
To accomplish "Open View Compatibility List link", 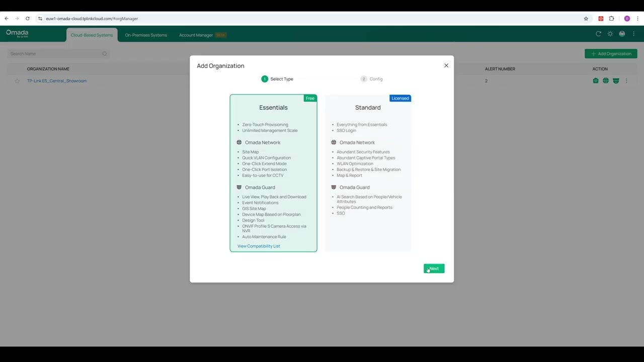I will (259, 246).
